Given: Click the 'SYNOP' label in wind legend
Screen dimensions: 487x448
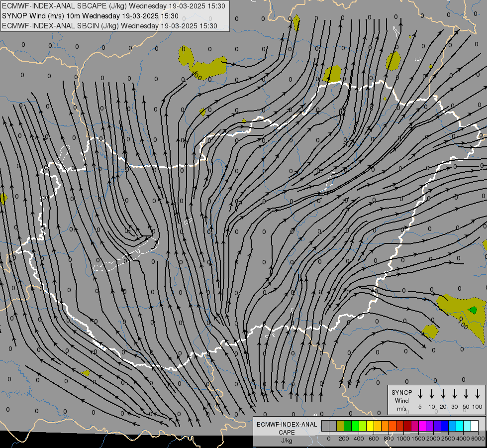Looking at the screenshot, I should tap(401, 393).
